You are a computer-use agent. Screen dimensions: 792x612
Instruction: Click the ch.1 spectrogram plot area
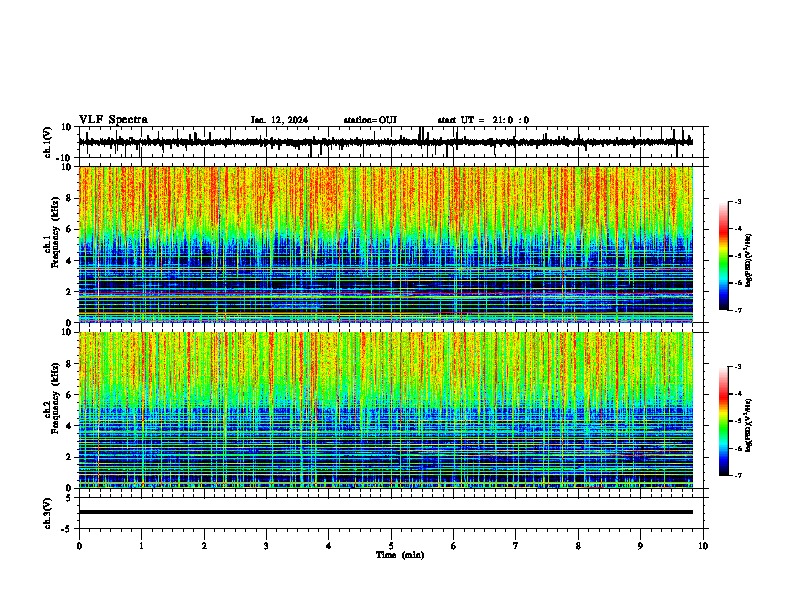pos(385,244)
